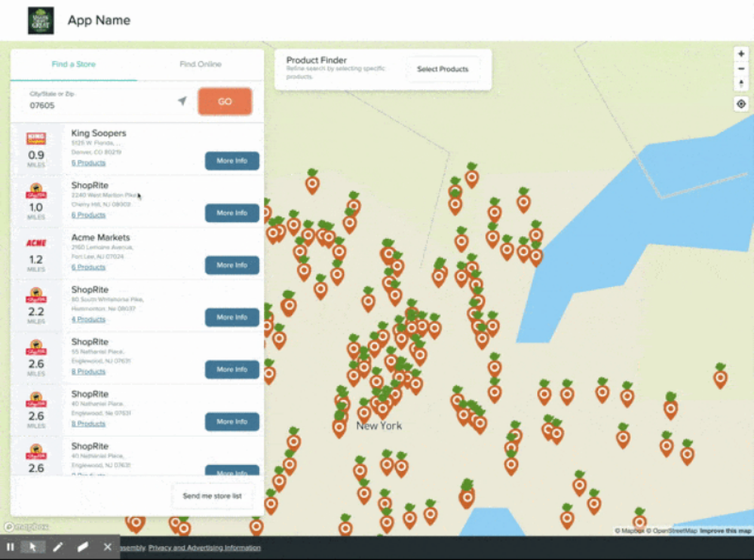Open More Info for Acme Markets
The height and width of the screenshot is (560, 754).
pyautogui.click(x=231, y=265)
